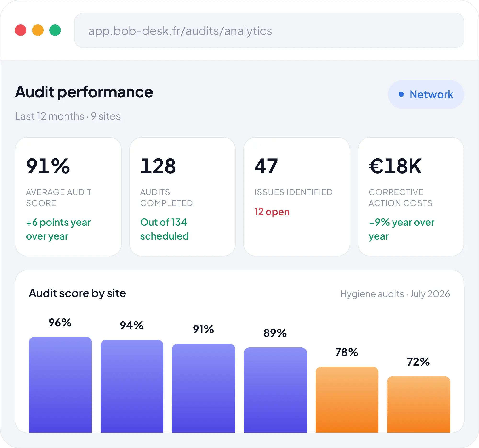Click the 'Audit performance' title

coord(84,92)
